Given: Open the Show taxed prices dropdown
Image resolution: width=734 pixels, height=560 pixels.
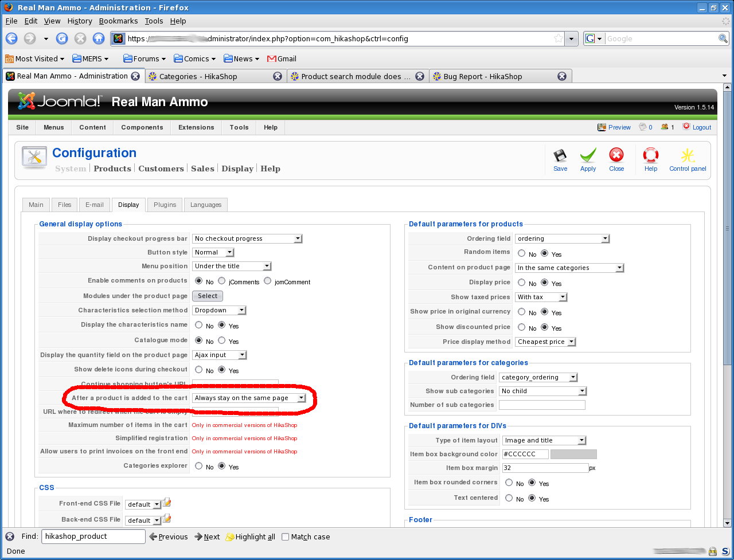Looking at the screenshot, I should [541, 297].
